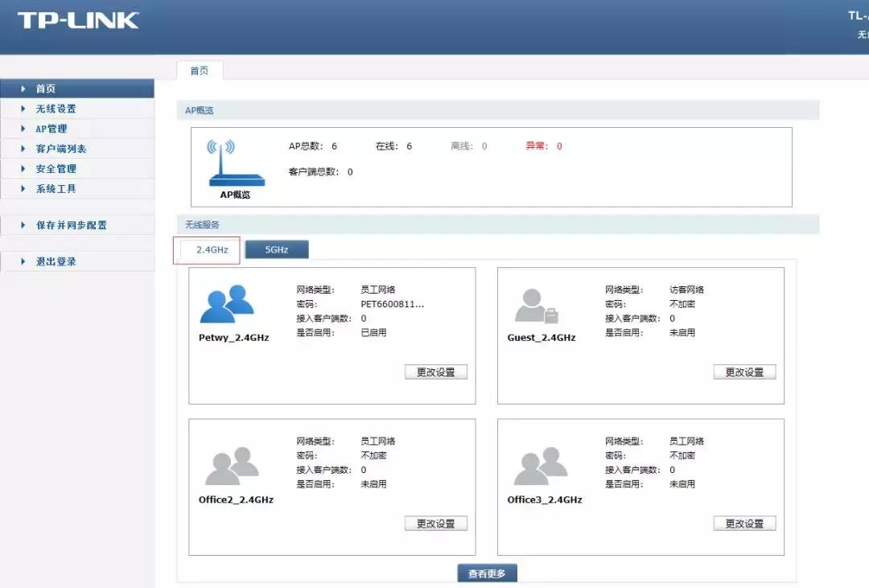
Task: Open 更改设置 for Petwy_2.4GHz
Action: [x=436, y=372]
